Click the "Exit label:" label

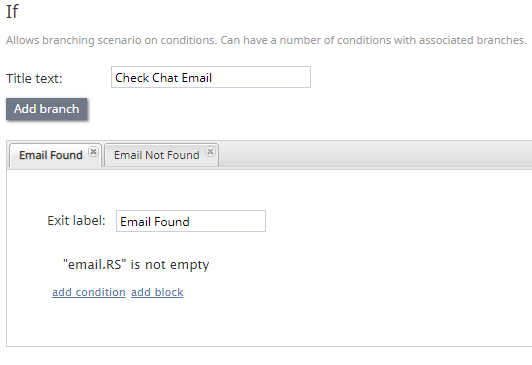pyautogui.click(x=76, y=221)
